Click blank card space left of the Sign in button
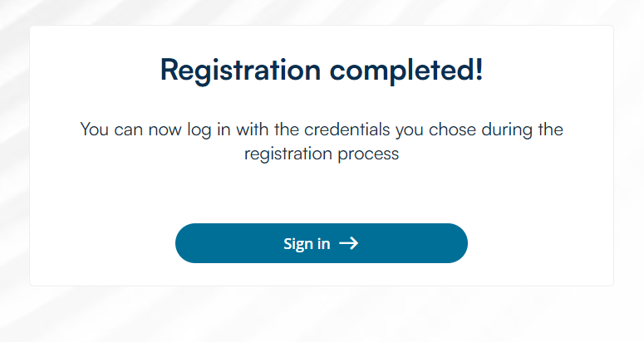 (x=100, y=243)
